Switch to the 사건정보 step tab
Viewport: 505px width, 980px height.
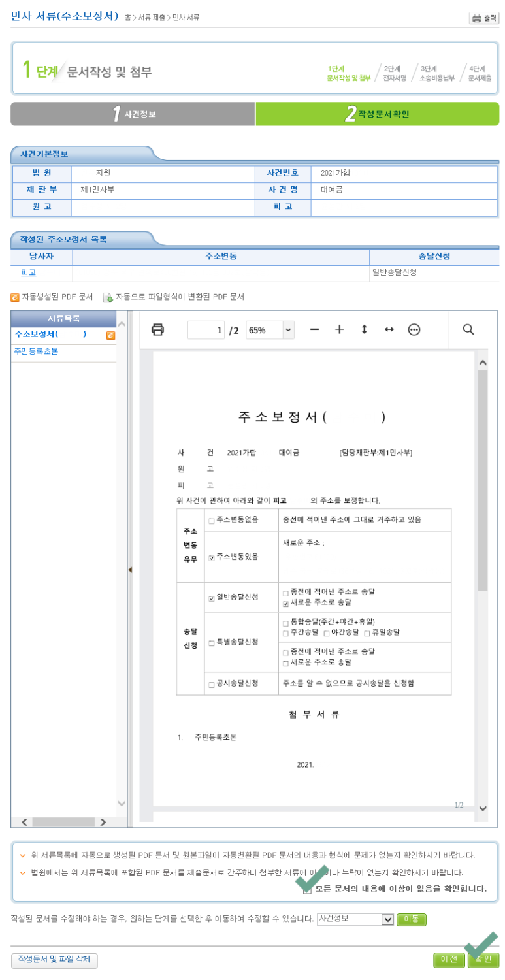pyautogui.click(x=133, y=114)
